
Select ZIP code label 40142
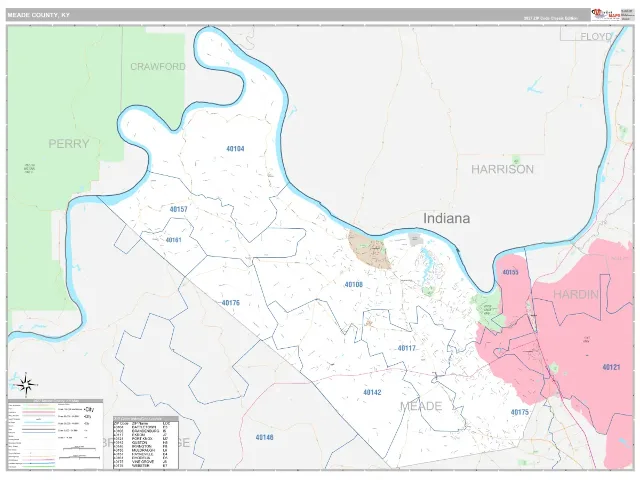[x=372, y=392]
